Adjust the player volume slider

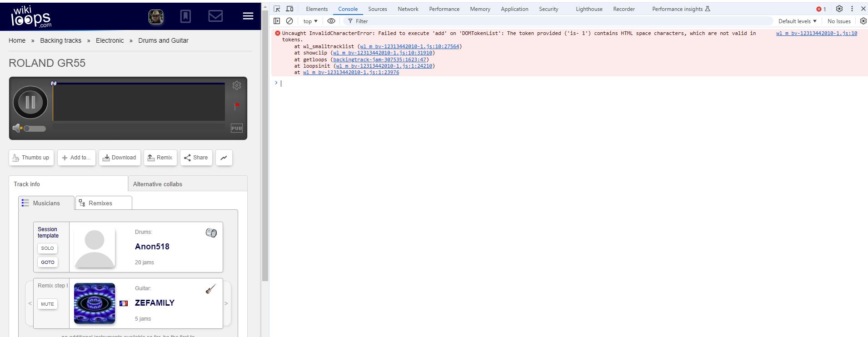pos(35,129)
